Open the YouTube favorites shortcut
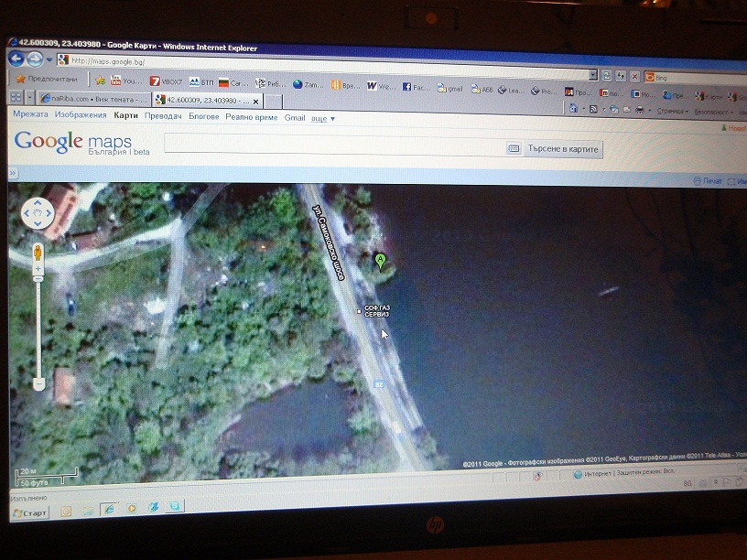This screenshot has height=560, width=747. [125, 81]
